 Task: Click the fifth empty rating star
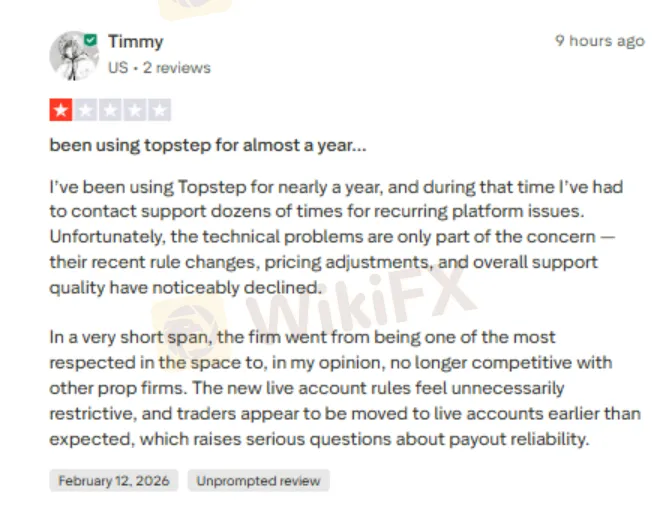159,110
